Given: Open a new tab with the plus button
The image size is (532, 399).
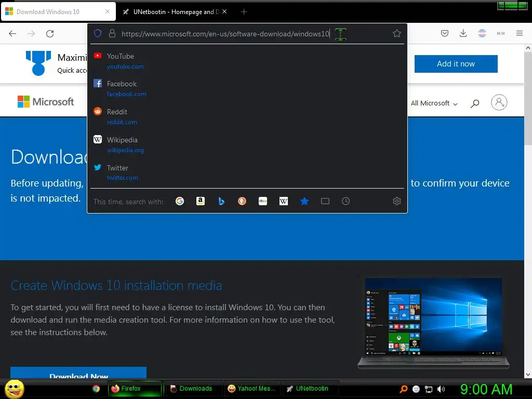Looking at the screenshot, I should 244,12.
